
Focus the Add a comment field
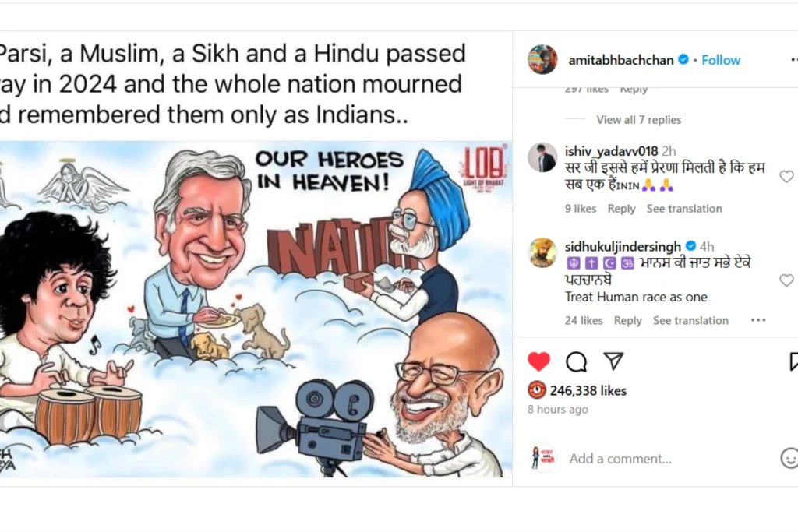click(672, 459)
